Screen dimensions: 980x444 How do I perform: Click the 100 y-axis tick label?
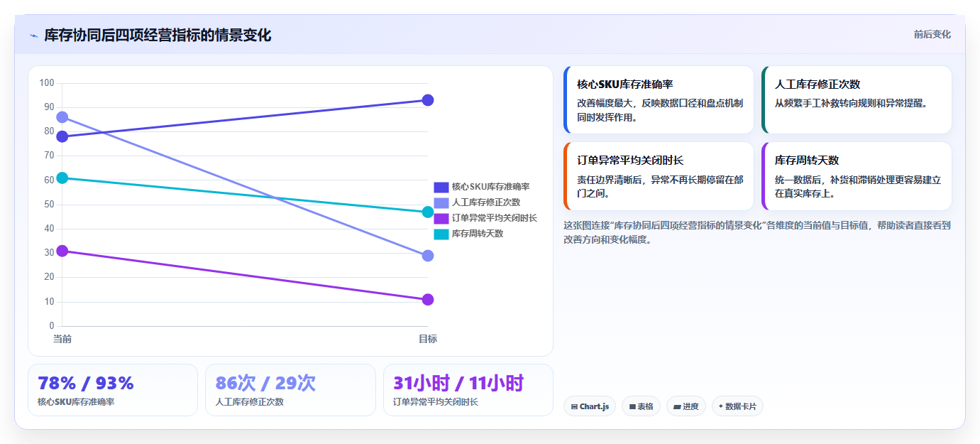tap(47, 83)
